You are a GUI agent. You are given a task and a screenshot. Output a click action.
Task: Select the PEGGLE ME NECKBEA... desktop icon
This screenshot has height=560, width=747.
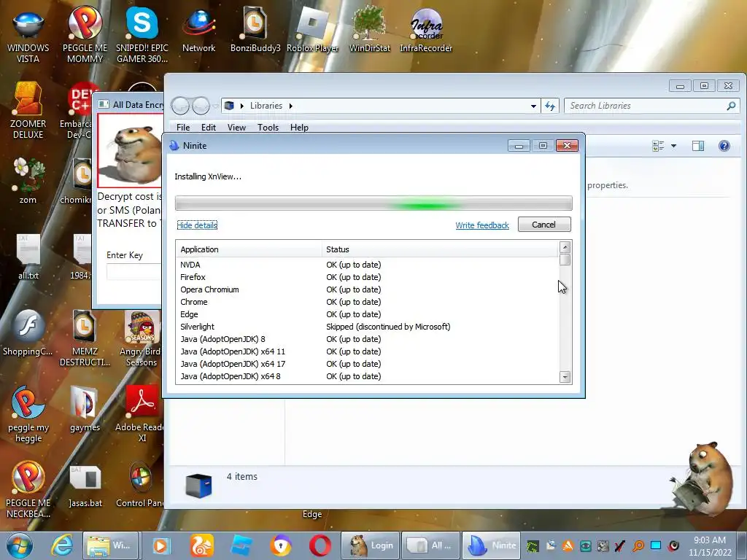pos(28,491)
